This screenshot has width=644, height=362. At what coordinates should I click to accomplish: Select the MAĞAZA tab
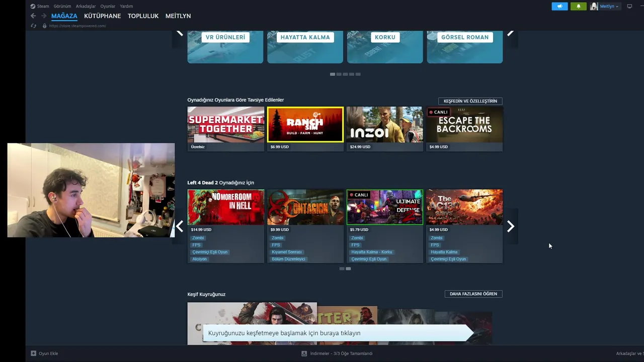click(x=64, y=16)
